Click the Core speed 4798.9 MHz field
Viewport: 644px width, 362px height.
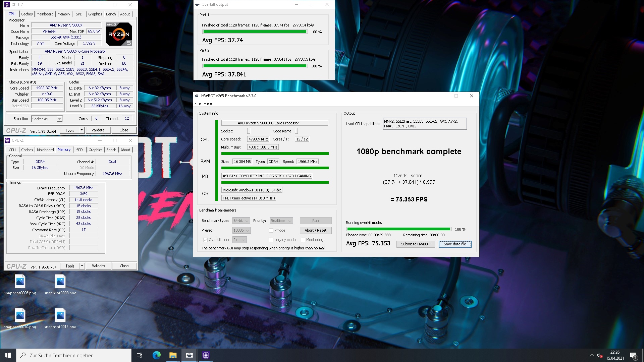click(x=258, y=139)
